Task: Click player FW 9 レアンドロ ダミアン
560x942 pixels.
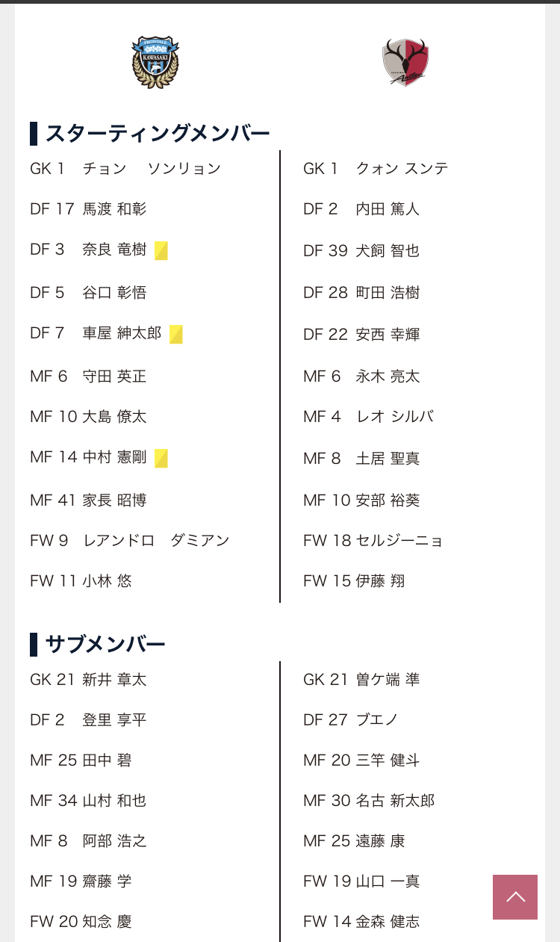Action: 130,540
